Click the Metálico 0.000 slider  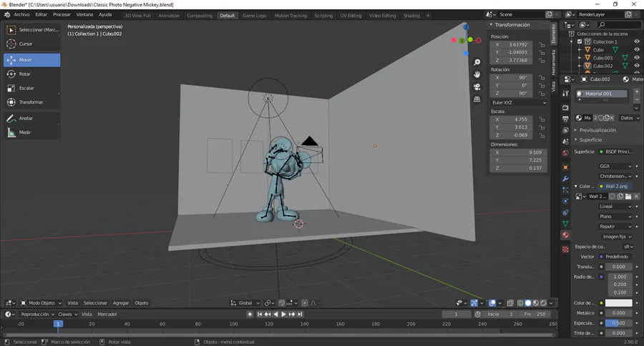coord(618,312)
